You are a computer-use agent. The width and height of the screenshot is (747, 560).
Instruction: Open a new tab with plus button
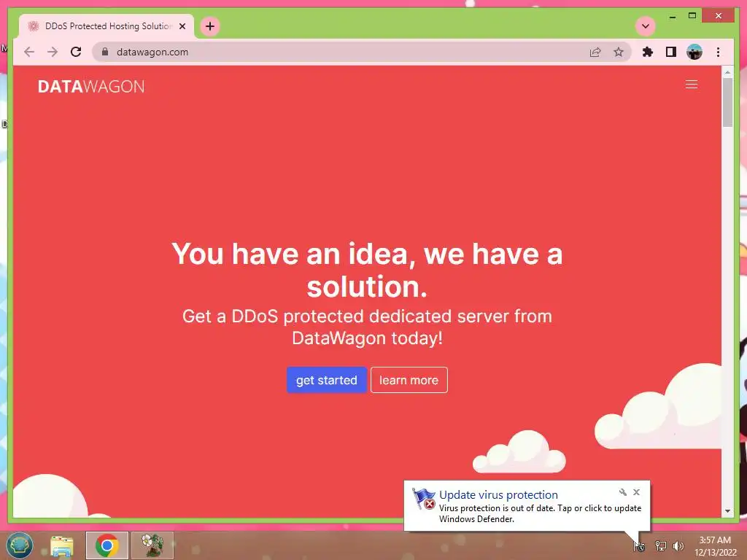tap(210, 26)
